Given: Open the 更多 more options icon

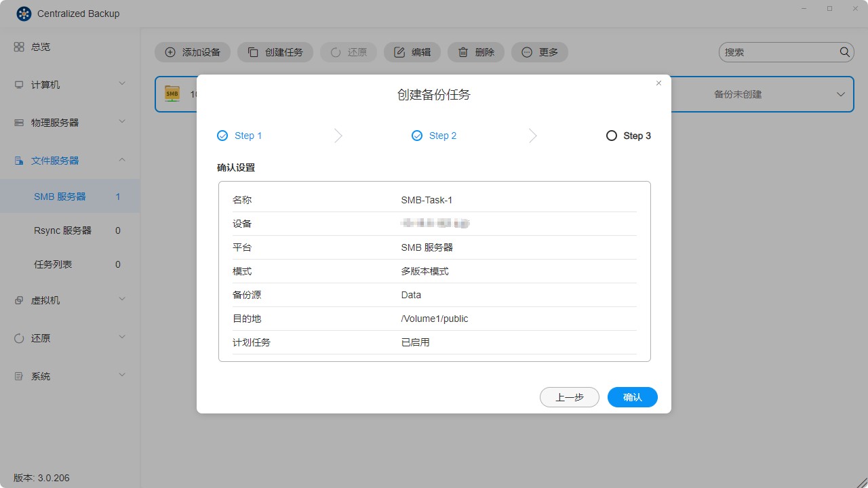Looking at the screenshot, I should tap(527, 52).
